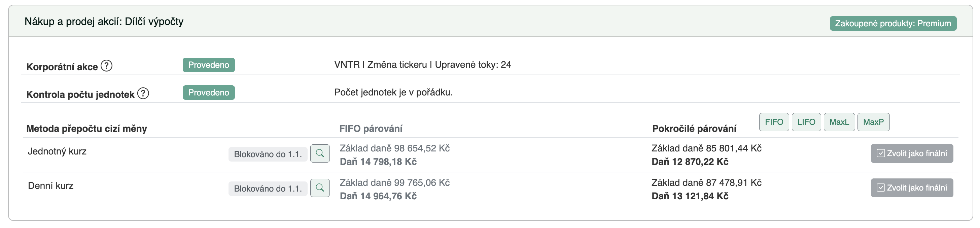Select the Jednotný kurz row label

tap(57, 151)
